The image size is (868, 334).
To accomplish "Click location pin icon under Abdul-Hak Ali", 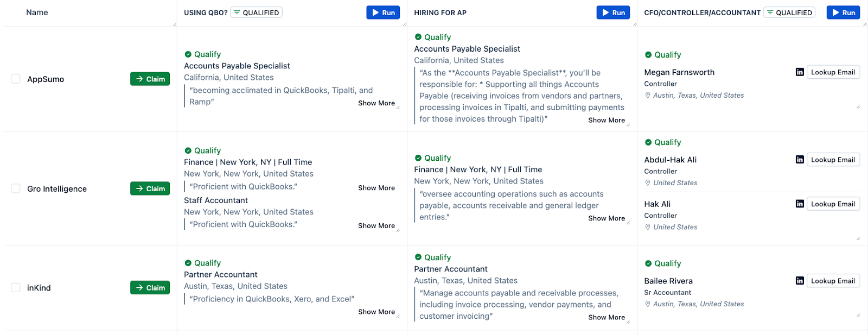I will (x=648, y=183).
